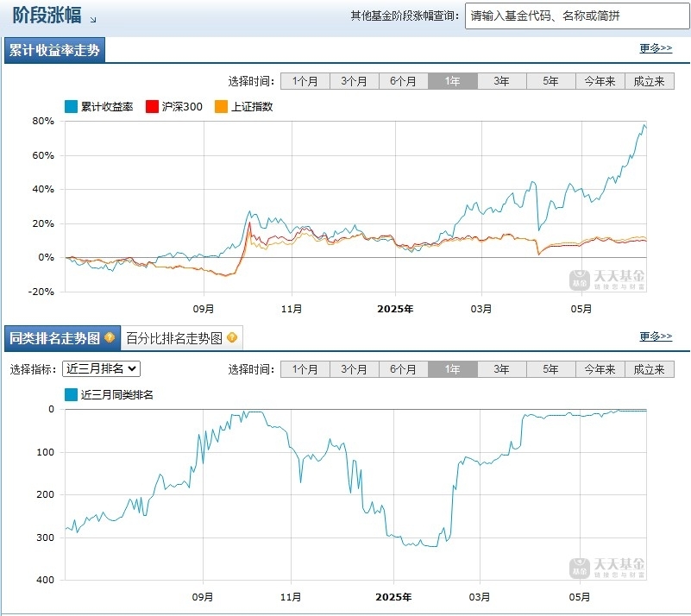The width and height of the screenshot is (691, 616).
Task: Open the 近三月排名 indicator dropdown
Action: 101,368
